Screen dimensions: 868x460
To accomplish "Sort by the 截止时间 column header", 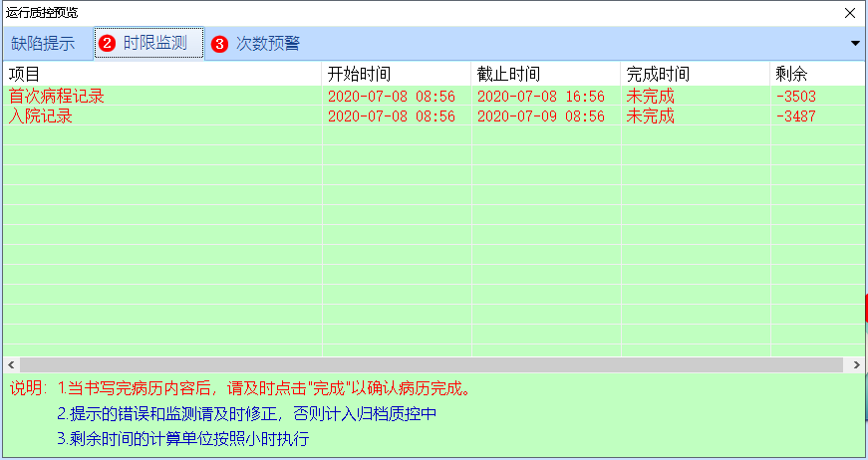I will coord(546,74).
